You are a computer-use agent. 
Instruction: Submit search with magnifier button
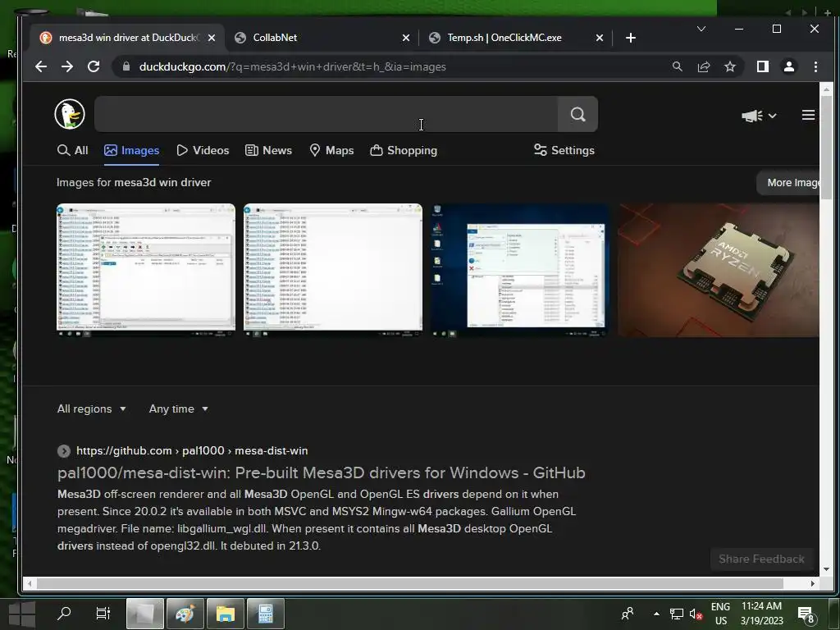click(x=577, y=114)
